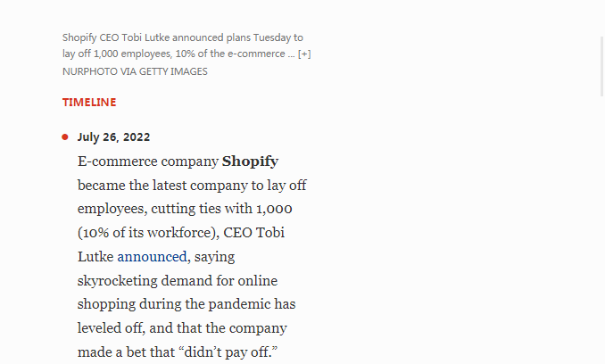Click the words "E-commerce company" in the article
Screen dimensions: 605x364
(148, 161)
